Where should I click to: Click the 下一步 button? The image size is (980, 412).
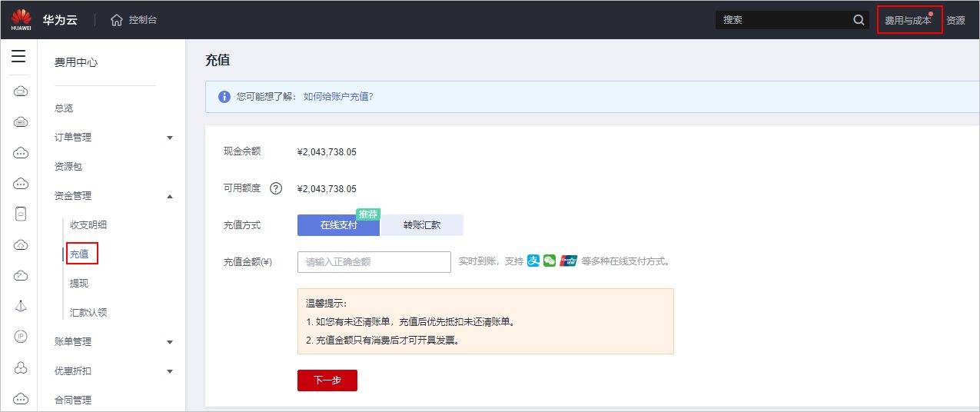click(x=327, y=380)
